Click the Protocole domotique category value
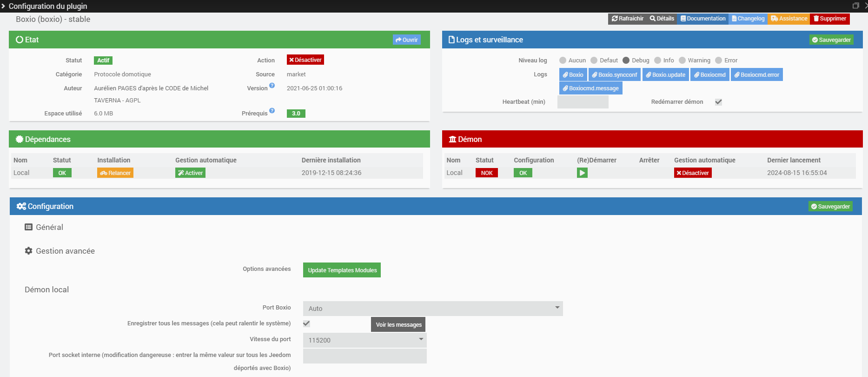 122,74
